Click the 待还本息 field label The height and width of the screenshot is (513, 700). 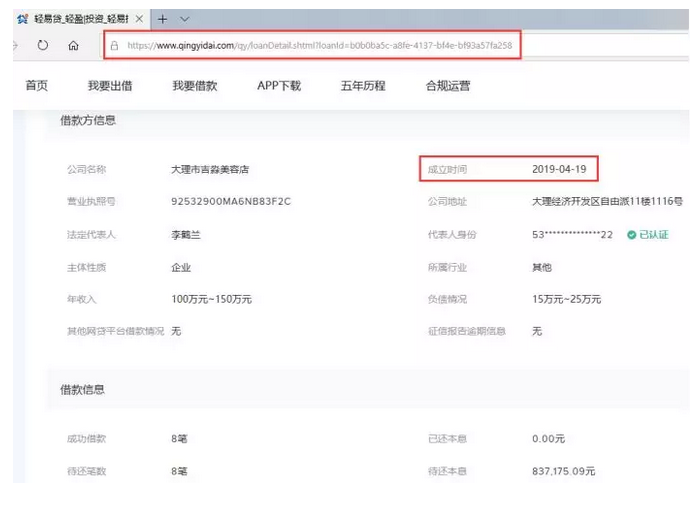coord(447,471)
